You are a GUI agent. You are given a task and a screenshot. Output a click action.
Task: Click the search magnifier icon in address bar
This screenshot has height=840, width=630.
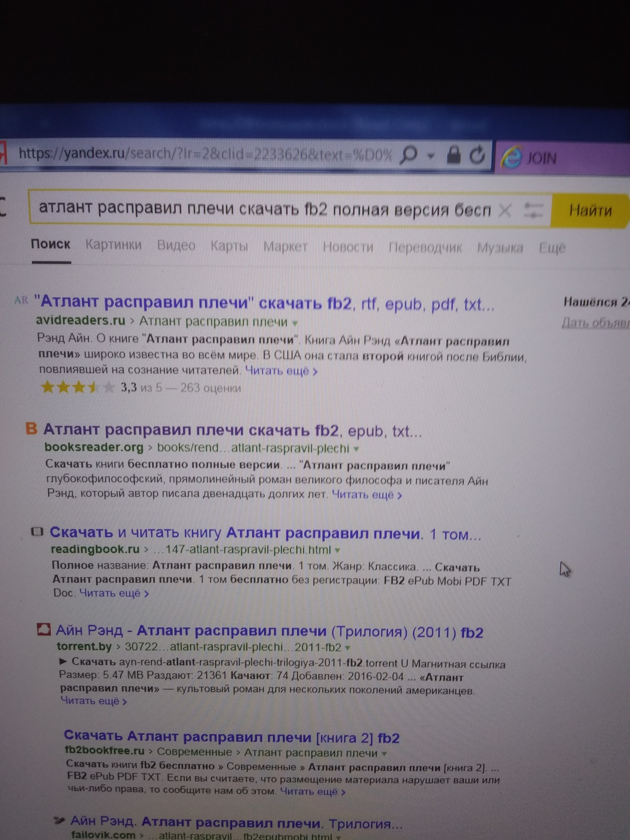408,155
